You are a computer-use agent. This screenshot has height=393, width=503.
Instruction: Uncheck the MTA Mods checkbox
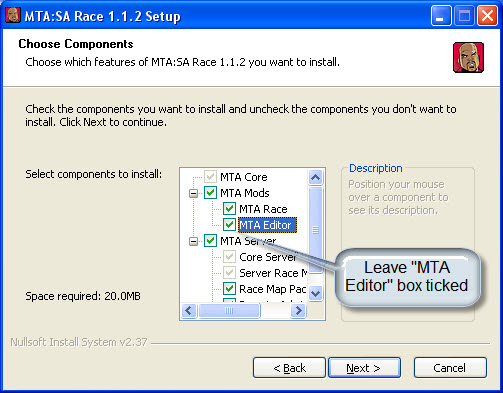point(210,193)
